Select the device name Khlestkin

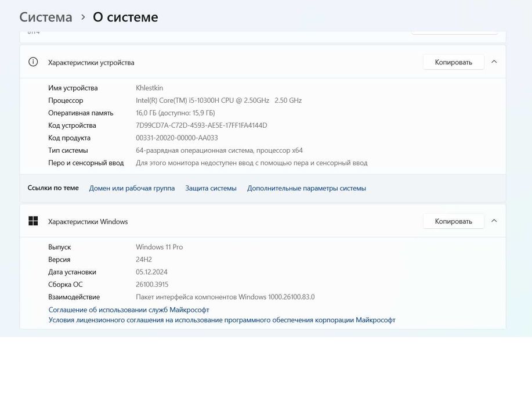point(149,88)
